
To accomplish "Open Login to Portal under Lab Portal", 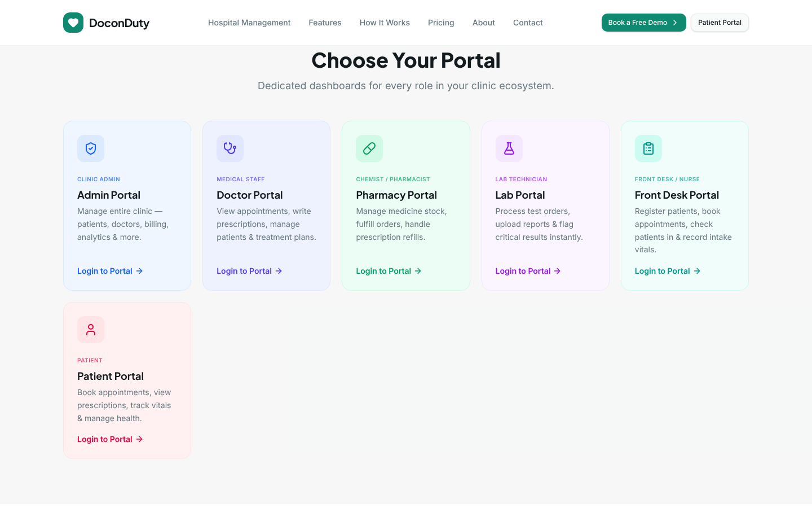I will (528, 271).
